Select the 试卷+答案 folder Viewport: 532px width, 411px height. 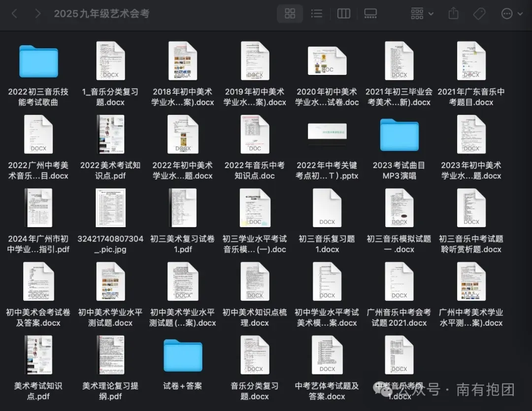click(x=183, y=355)
